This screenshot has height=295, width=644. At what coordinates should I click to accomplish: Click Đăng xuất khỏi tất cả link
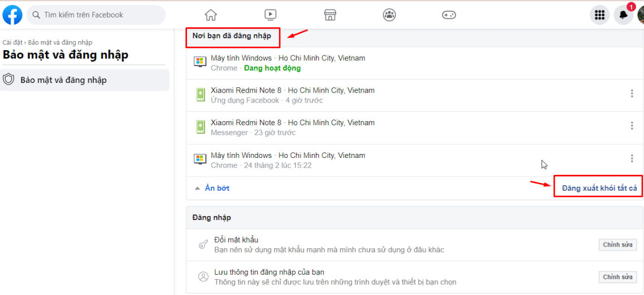599,188
